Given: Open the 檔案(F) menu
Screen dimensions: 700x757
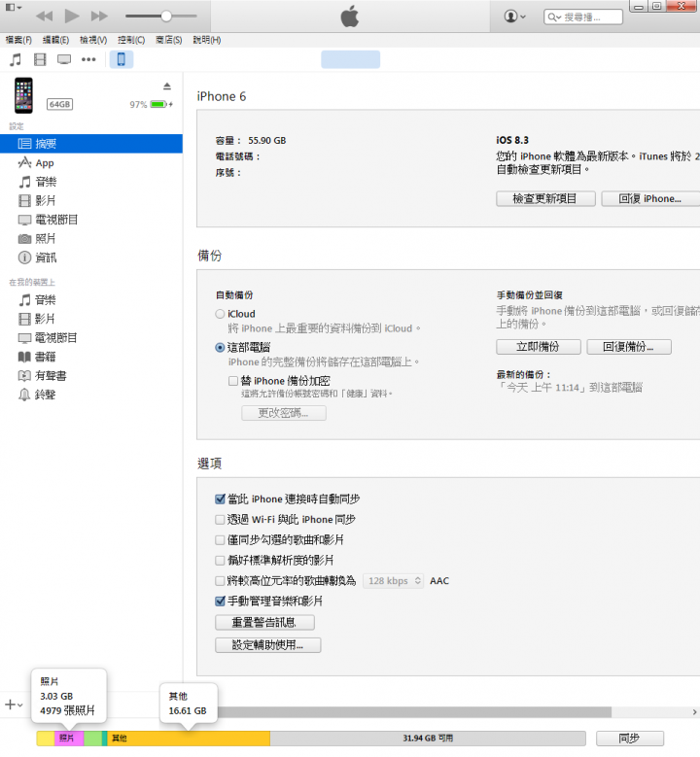Looking at the screenshot, I should coord(18,40).
